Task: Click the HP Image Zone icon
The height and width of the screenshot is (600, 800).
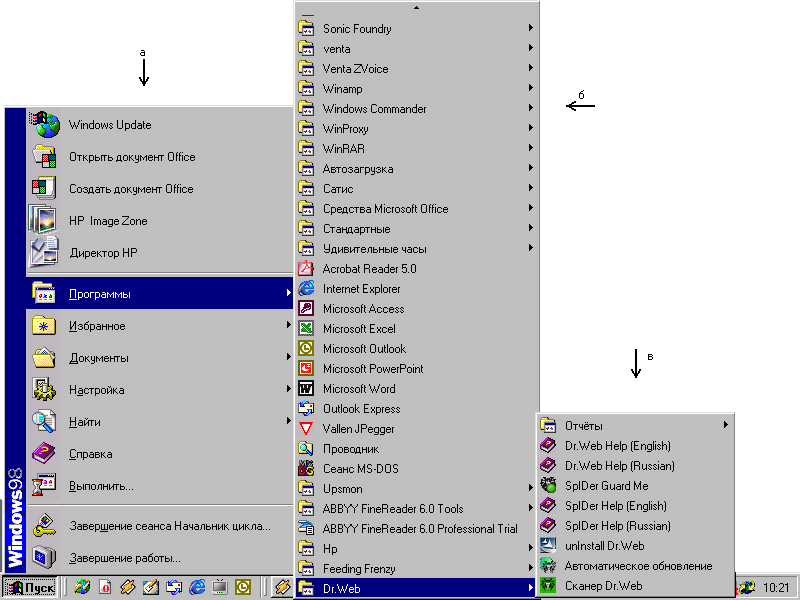Action: [x=43, y=220]
